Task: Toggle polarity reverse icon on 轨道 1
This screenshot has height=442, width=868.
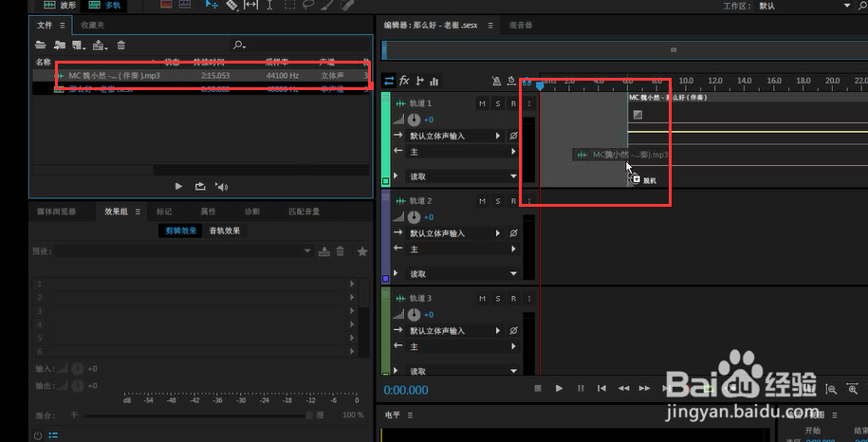Action: click(513, 136)
